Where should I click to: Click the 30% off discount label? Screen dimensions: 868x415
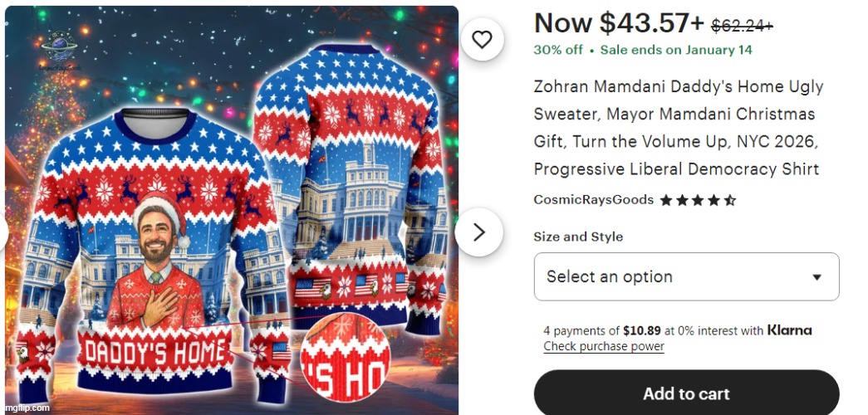click(x=557, y=50)
